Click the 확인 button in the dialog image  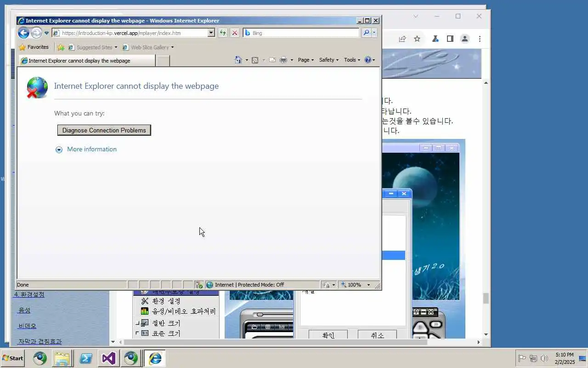328,335
